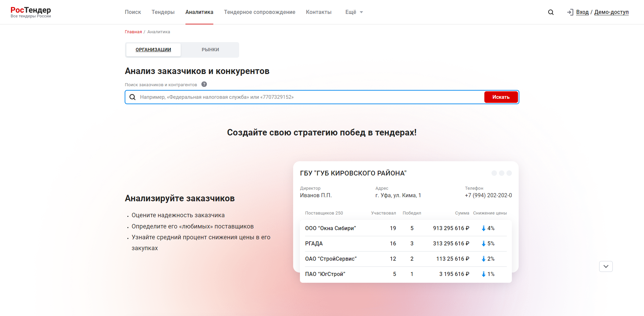Click the sum 3 195 616 ₽

pos(454,274)
